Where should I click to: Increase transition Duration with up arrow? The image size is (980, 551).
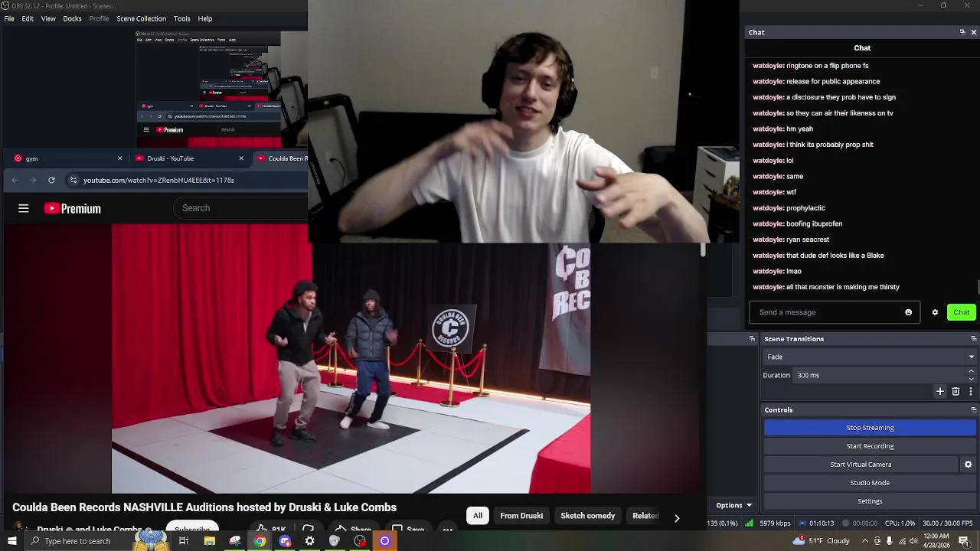coord(971,371)
